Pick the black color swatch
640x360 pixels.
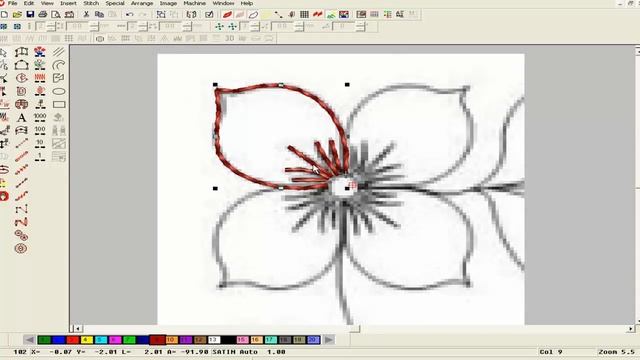228,340
